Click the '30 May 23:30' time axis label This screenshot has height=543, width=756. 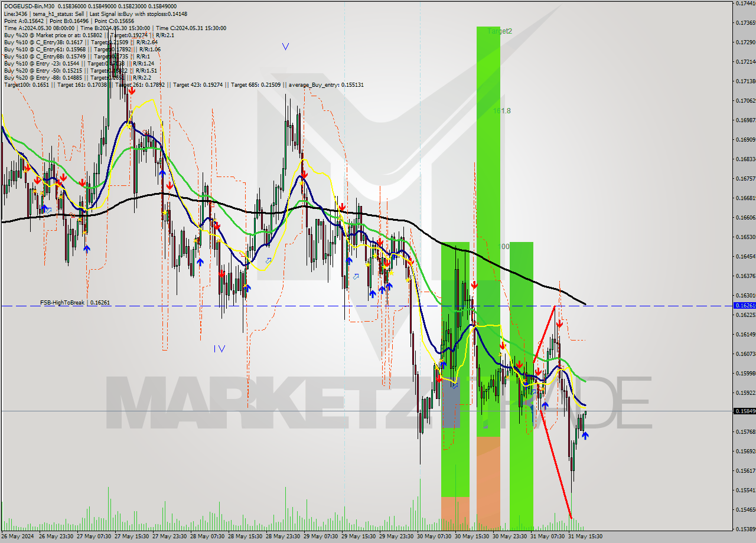pos(509,537)
